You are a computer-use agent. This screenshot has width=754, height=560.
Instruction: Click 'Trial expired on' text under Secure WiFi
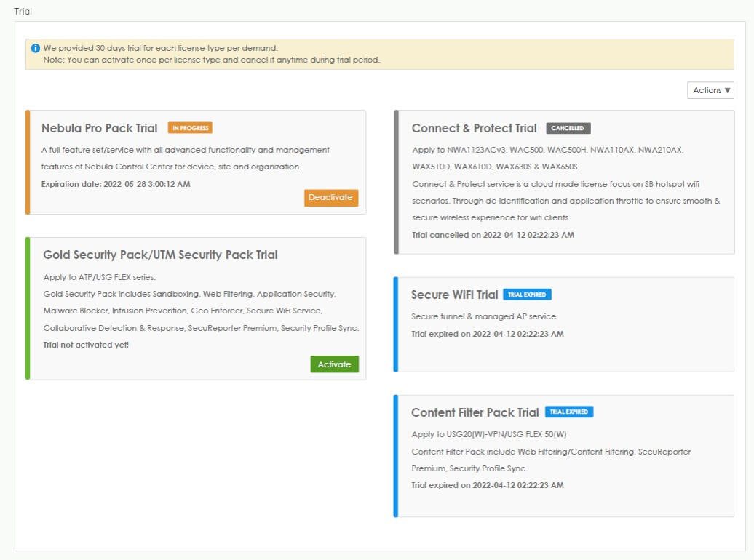[488, 334]
